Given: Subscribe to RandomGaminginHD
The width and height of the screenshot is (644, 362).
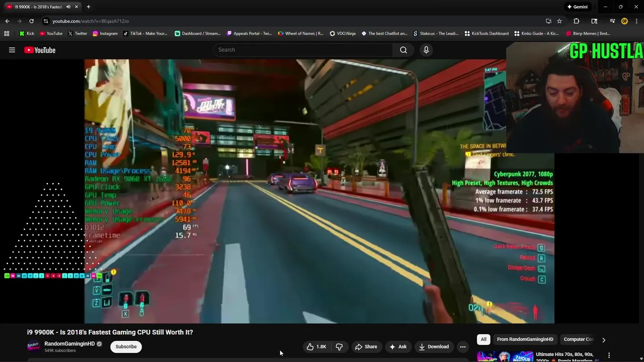Looking at the screenshot, I should click(126, 346).
